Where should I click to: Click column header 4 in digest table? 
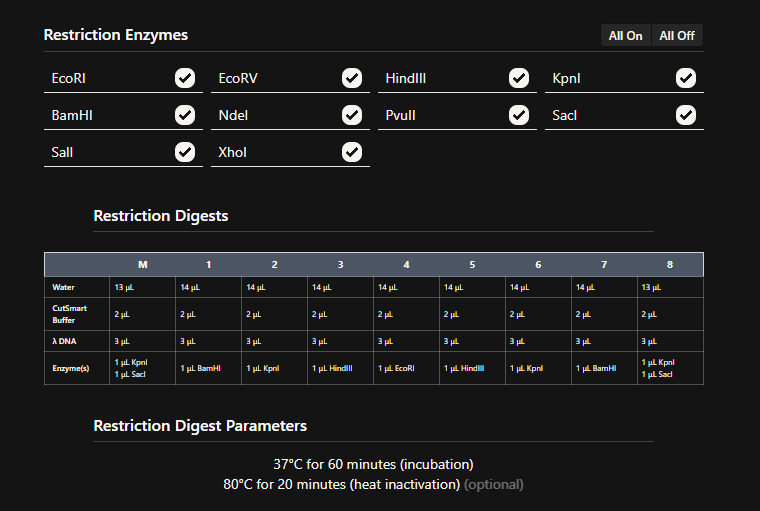(406, 265)
